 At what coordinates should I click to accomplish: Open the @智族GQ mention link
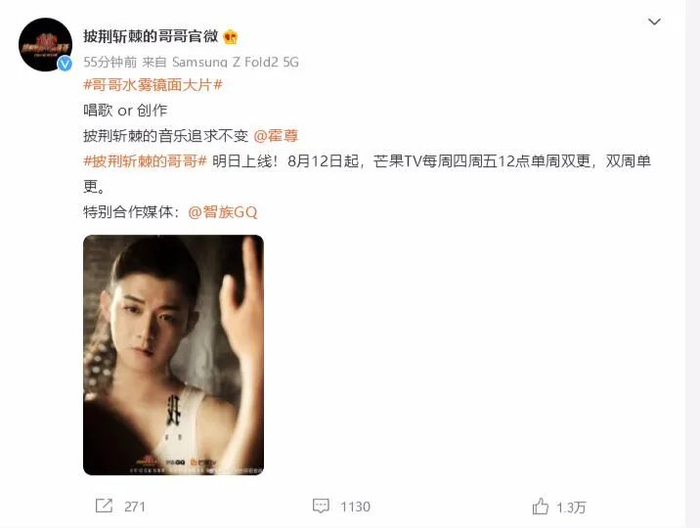tap(223, 212)
